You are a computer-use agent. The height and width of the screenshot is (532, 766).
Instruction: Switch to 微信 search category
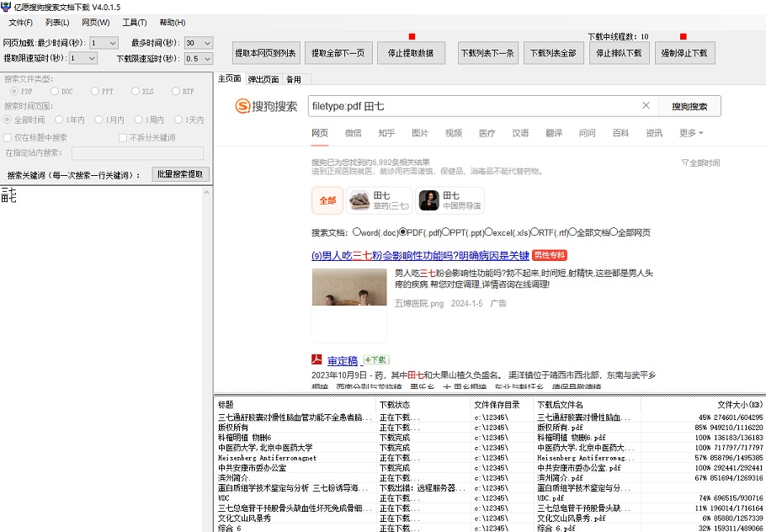(354, 133)
